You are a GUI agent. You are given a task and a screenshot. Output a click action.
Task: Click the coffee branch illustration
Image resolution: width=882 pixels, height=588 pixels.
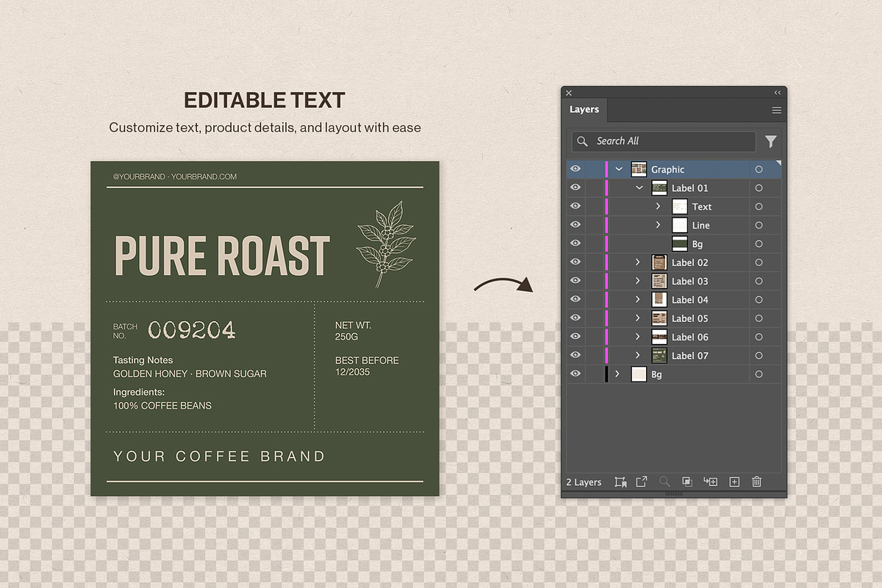coord(385,243)
